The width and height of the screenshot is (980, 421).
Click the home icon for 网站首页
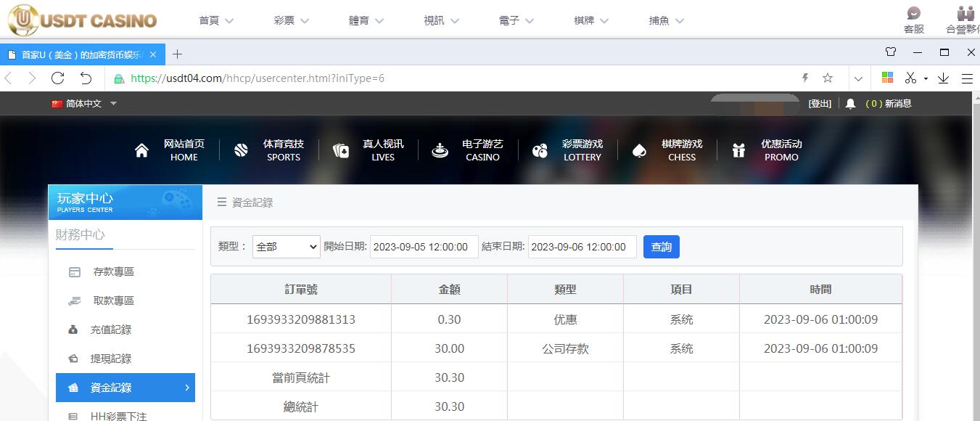click(141, 150)
